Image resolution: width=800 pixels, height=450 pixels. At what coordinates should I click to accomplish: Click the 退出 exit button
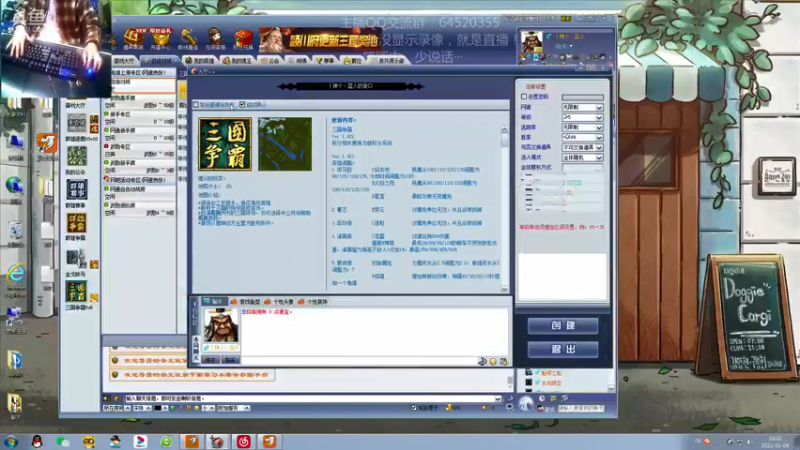click(563, 349)
